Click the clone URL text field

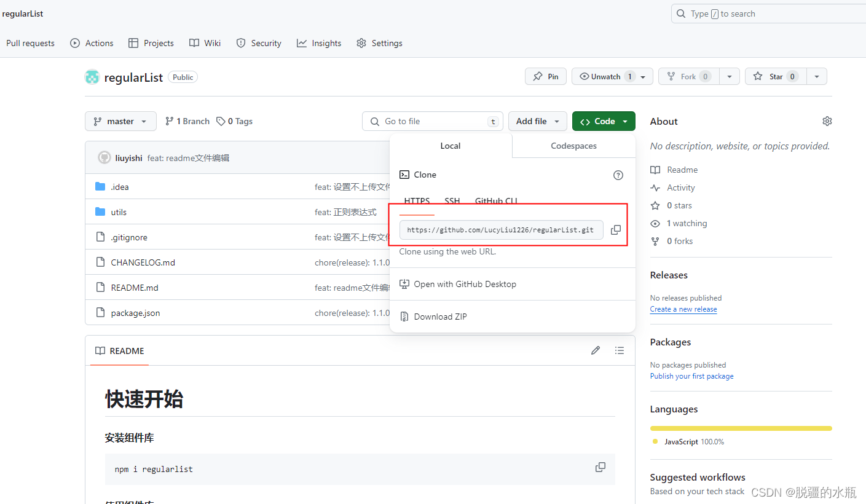501,230
